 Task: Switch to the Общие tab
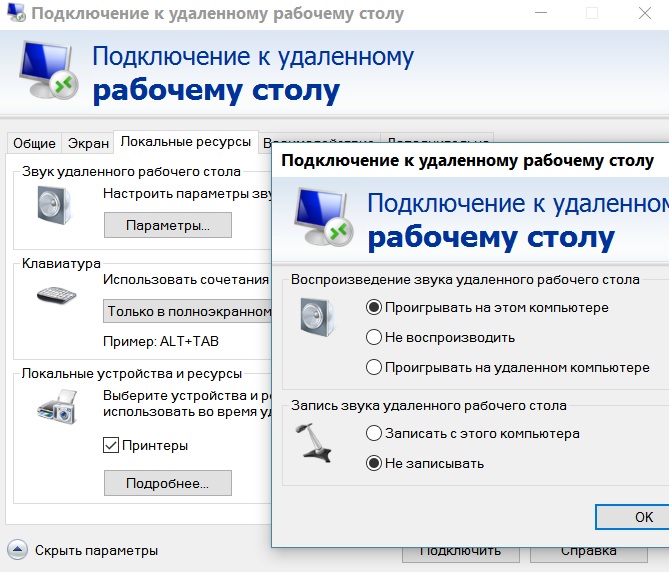point(34,143)
